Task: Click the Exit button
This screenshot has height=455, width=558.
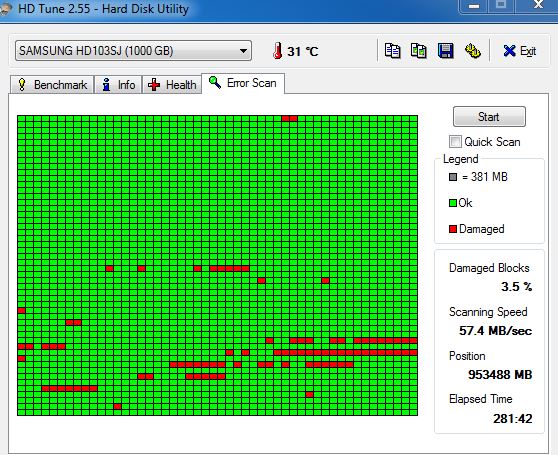Action: click(519, 51)
